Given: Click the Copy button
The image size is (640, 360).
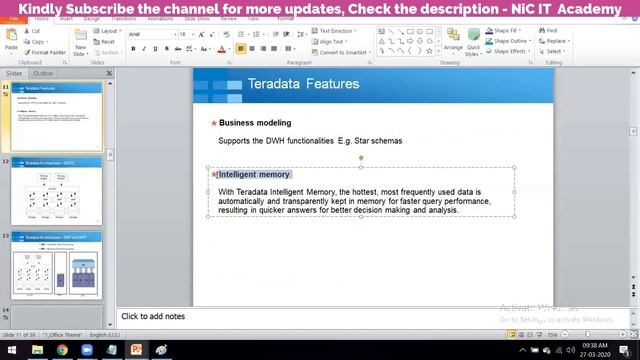Looking at the screenshot, I should click(36, 42).
